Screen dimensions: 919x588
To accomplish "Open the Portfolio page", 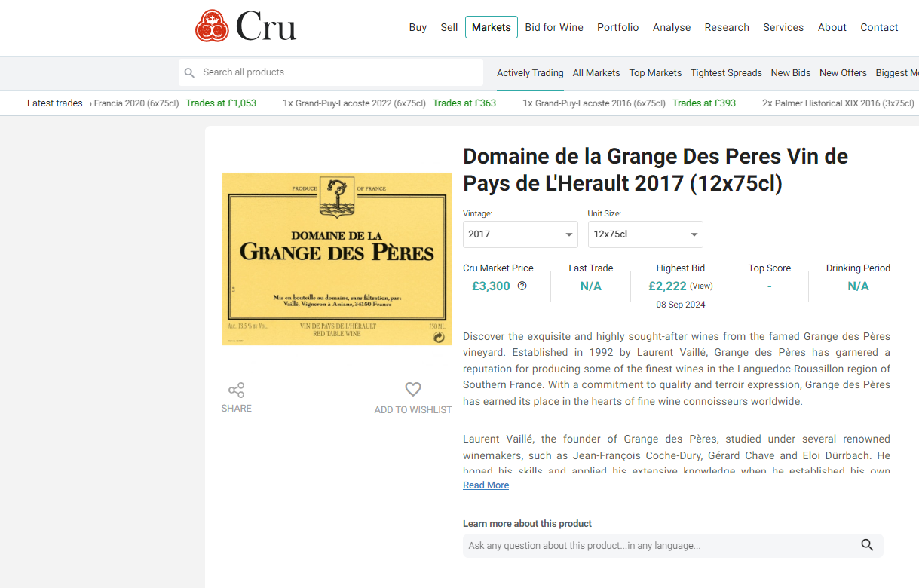I will pos(618,27).
